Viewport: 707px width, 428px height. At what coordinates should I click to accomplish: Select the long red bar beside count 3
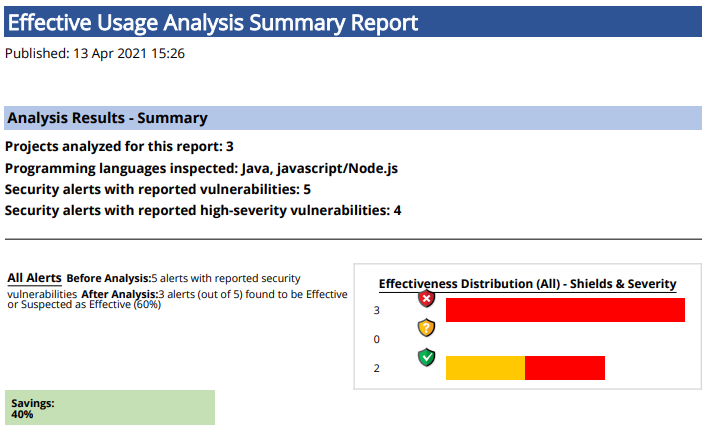[565, 310]
